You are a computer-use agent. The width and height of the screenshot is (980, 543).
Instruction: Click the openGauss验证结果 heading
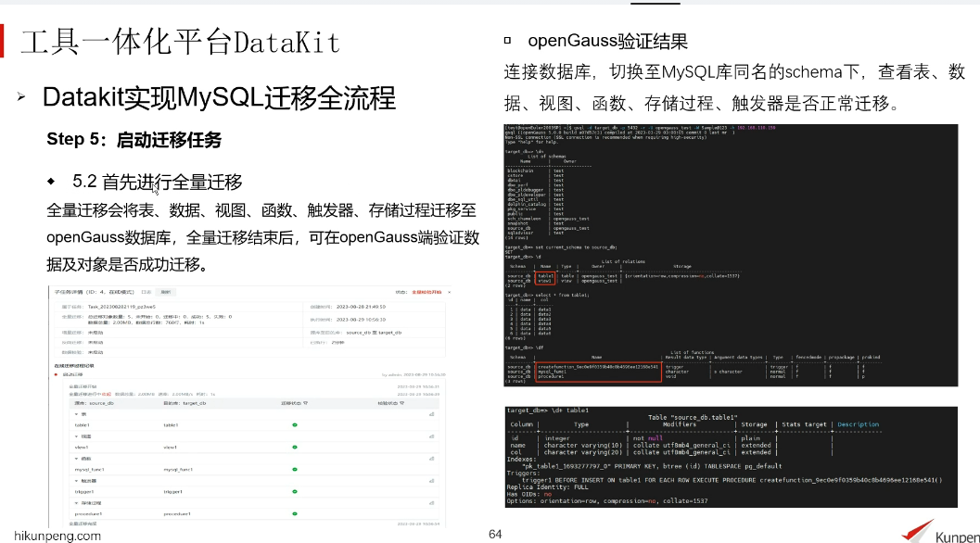(607, 42)
